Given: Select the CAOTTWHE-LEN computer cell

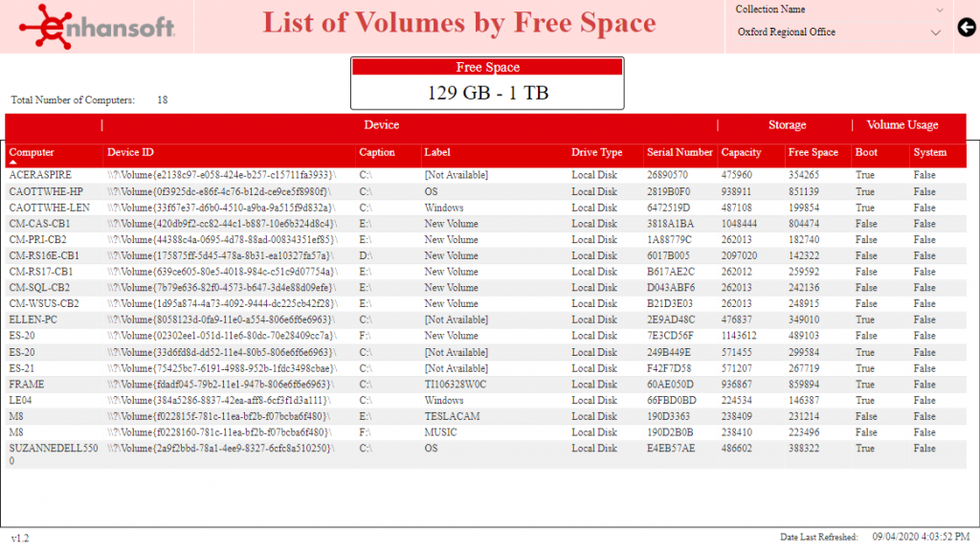Looking at the screenshot, I should click(49, 208).
